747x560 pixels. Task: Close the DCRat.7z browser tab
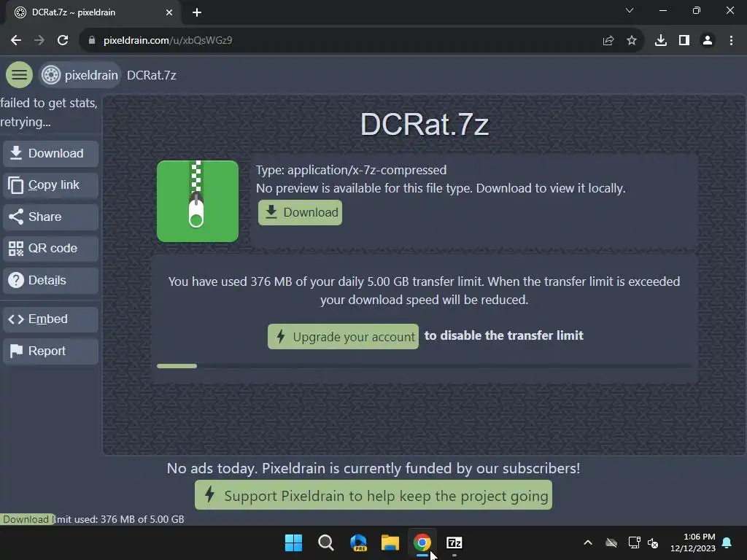point(169,12)
